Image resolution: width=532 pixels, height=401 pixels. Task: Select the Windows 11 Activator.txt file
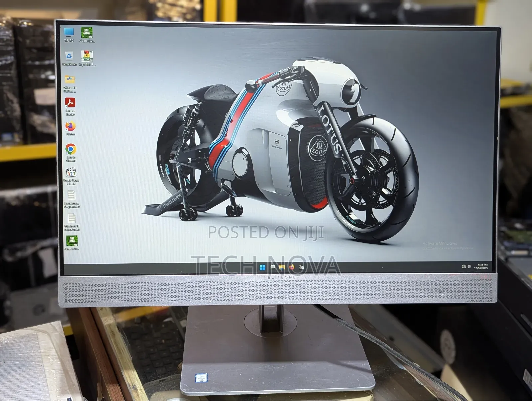pyautogui.click(x=72, y=222)
